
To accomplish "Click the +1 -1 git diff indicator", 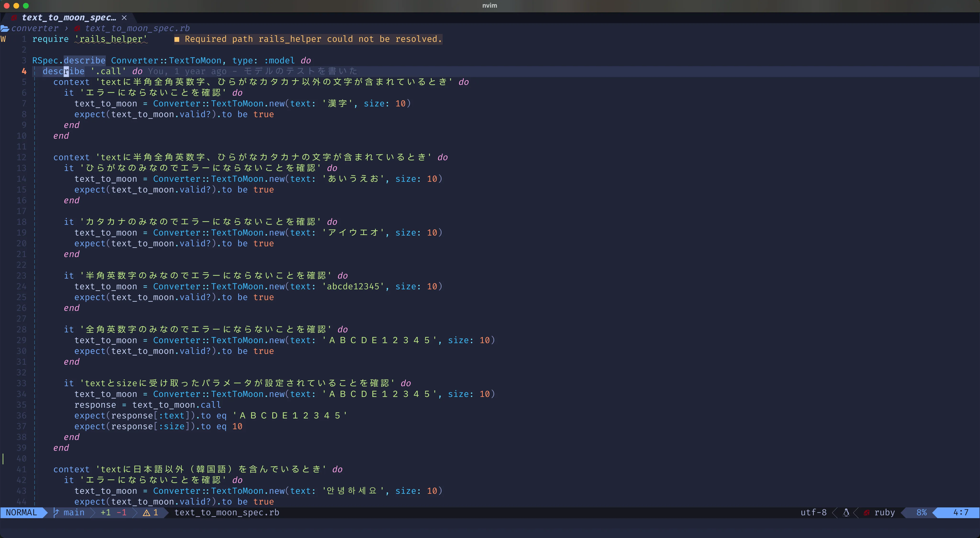I will (113, 512).
